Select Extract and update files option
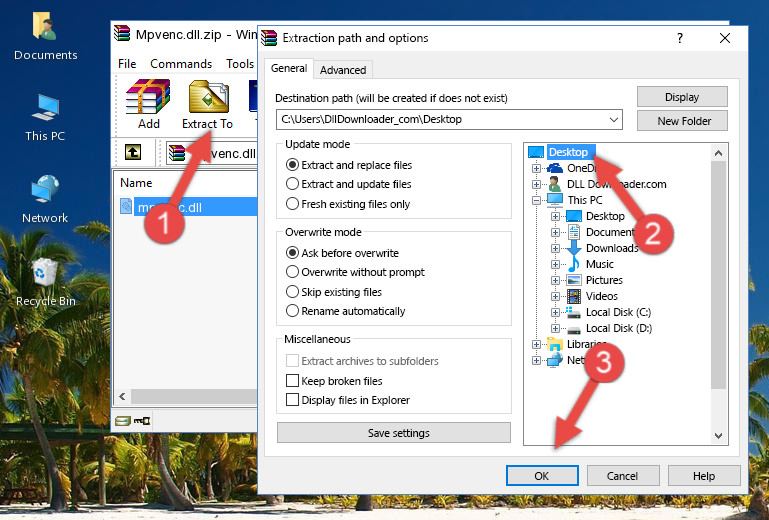The height and width of the screenshot is (520, 769). (x=292, y=184)
